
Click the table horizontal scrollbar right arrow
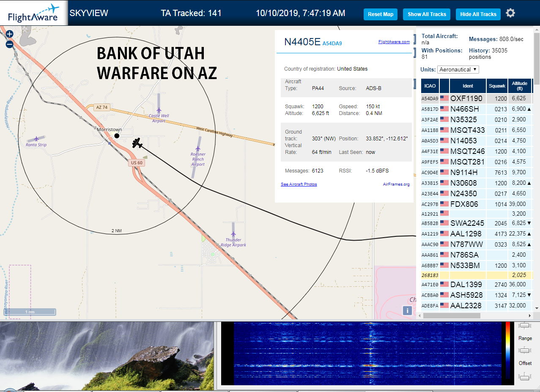point(530,315)
